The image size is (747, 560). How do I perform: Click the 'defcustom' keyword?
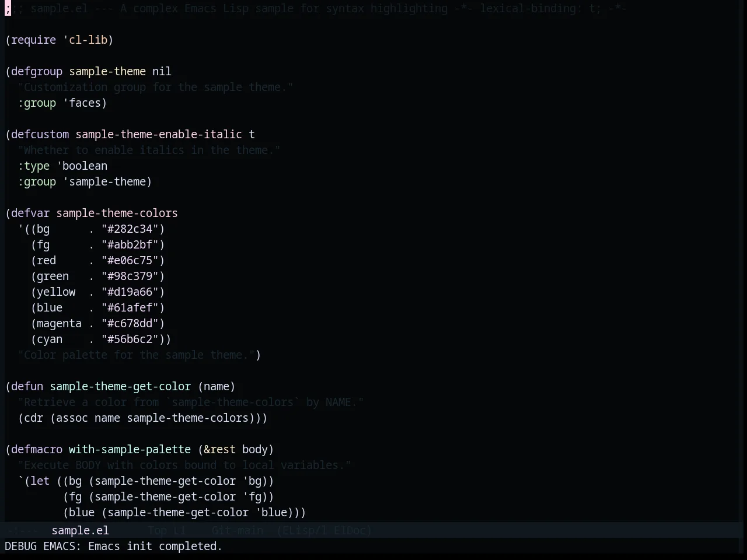point(40,134)
